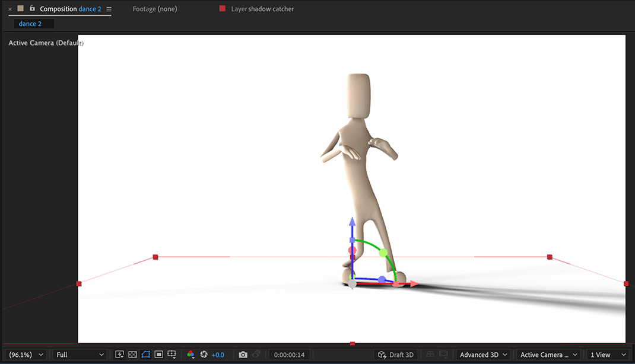Click the Active Camera (Default) view label
The height and width of the screenshot is (364, 635).
46,43
